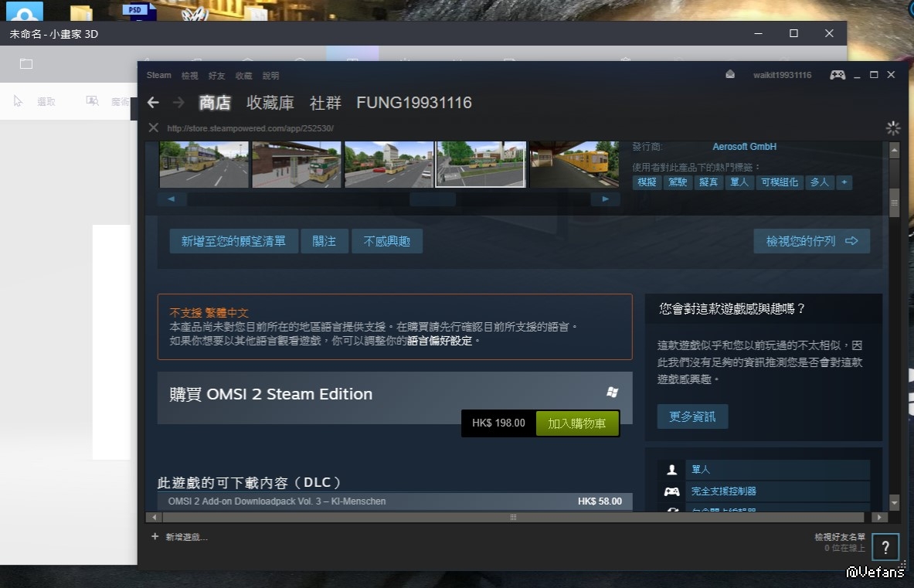Click the store URL address text

coord(250,128)
